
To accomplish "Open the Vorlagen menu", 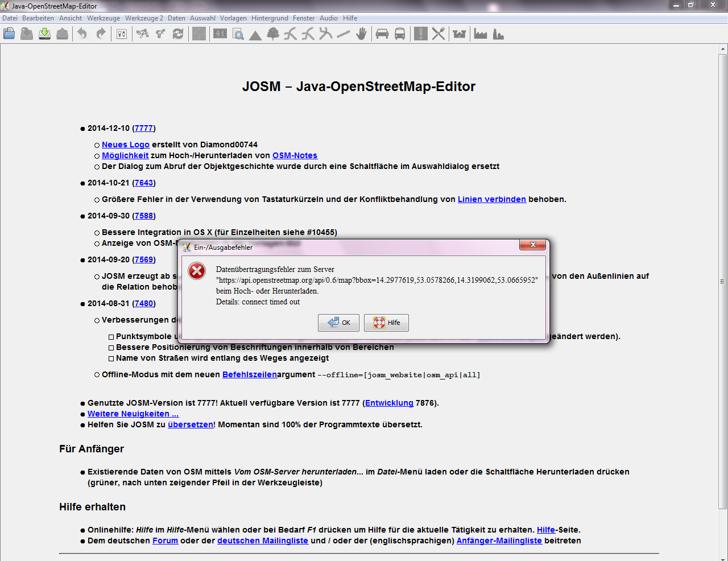I will (233, 18).
